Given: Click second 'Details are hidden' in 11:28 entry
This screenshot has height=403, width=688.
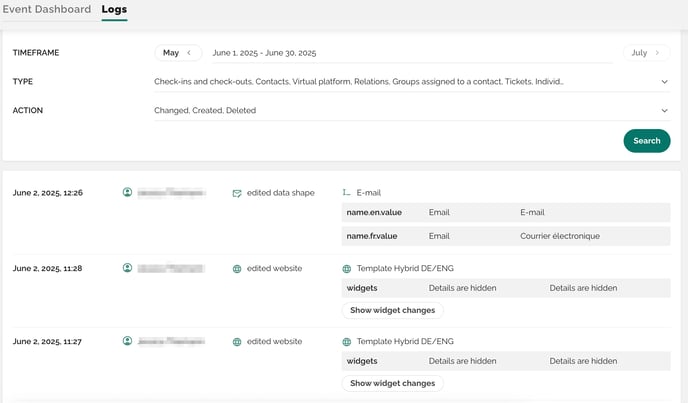Looking at the screenshot, I should (x=583, y=288).
